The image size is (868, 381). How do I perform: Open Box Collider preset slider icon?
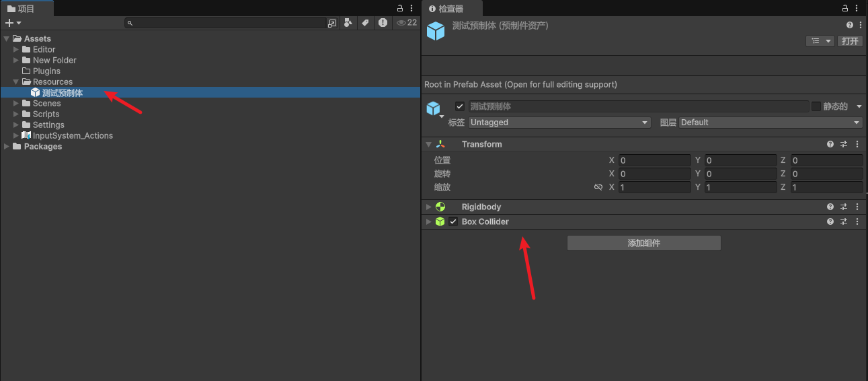(844, 221)
